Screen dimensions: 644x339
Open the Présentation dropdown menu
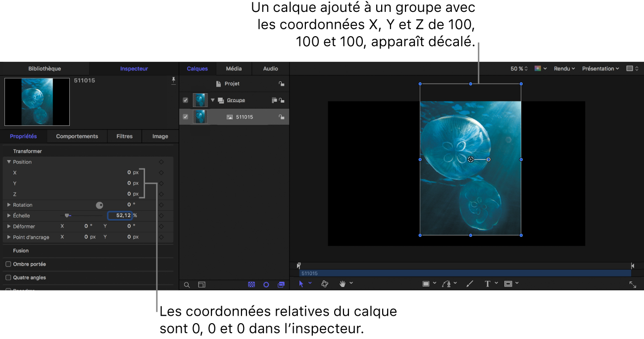[600, 68]
